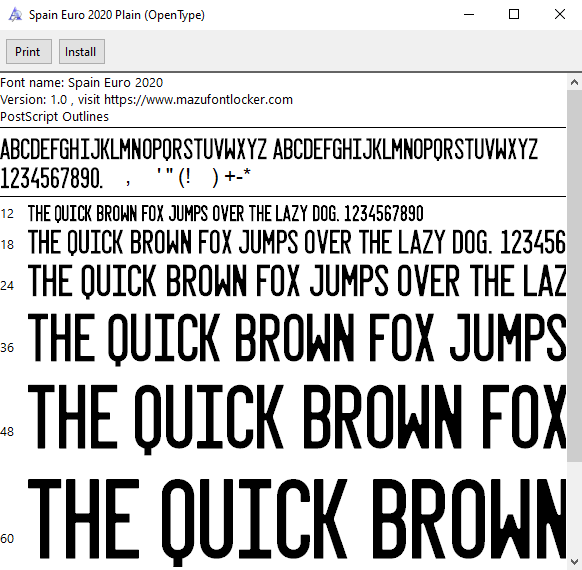The height and width of the screenshot is (570, 582).
Task: Click the 48 size label
Action: click(7, 432)
